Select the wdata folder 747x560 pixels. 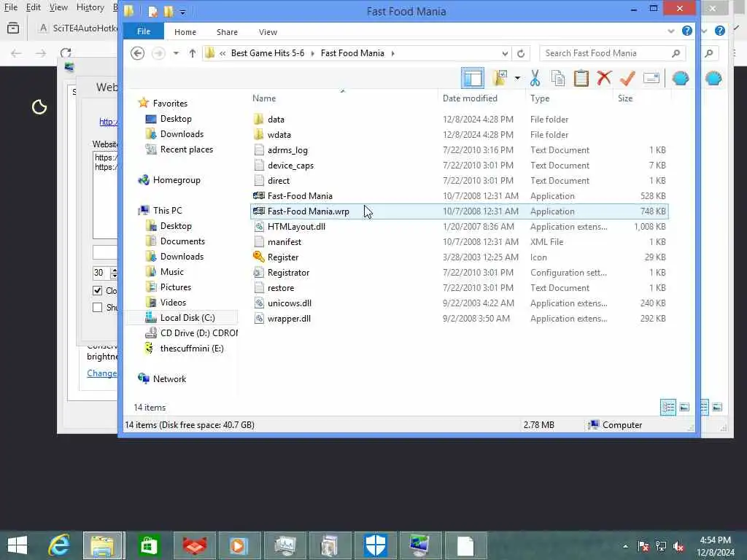pyautogui.click(x=460, y=135)
